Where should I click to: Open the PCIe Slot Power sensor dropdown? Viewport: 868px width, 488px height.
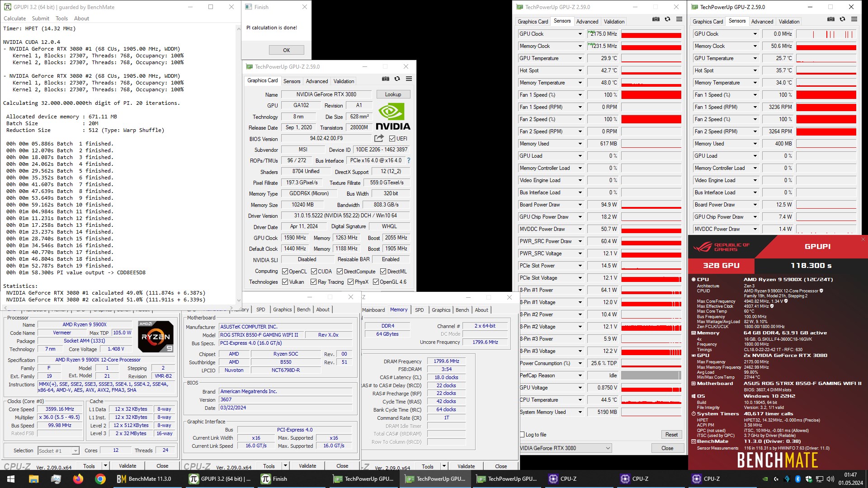click(x=580, y=266)
